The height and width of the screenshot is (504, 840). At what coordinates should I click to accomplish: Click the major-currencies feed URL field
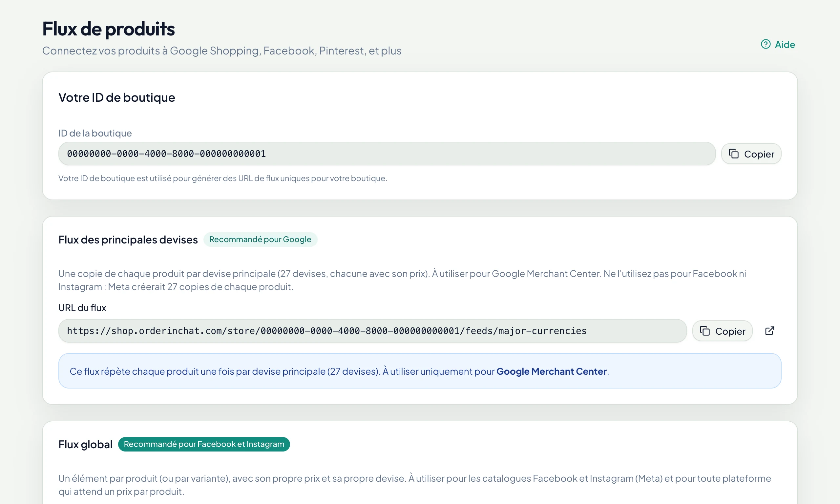372,331
